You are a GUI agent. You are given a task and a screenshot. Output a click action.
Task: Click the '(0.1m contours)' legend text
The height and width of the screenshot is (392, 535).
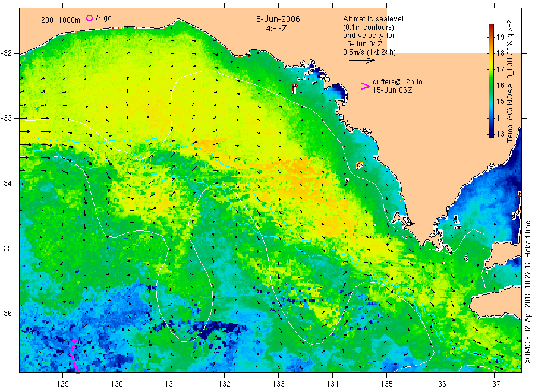tap(369, 27)
